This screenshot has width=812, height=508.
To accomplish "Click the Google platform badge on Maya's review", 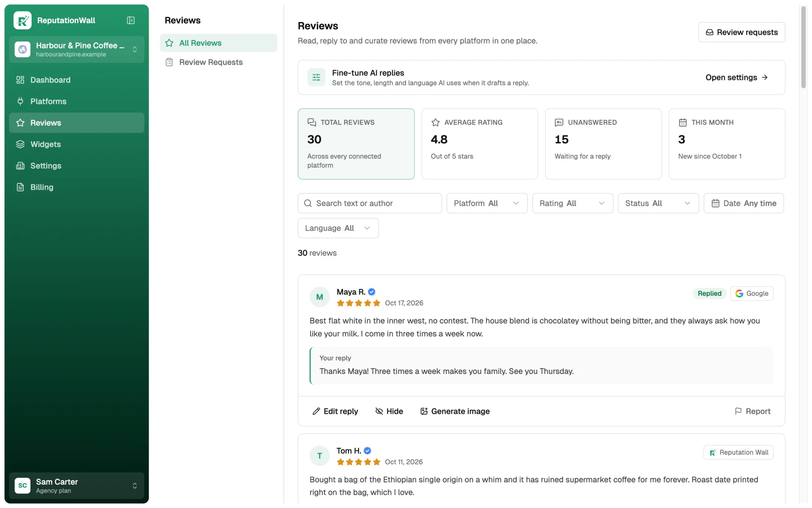I will (752, 293).
